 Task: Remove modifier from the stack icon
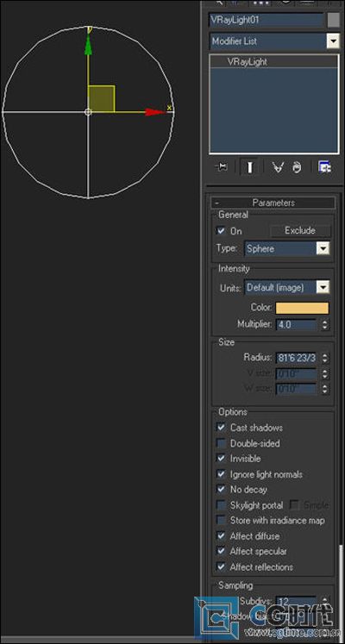pyautogui.click(x=297, y=167)
